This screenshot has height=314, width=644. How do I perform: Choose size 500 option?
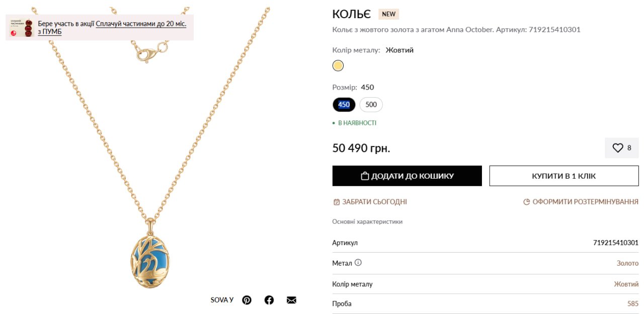[371, 105]
